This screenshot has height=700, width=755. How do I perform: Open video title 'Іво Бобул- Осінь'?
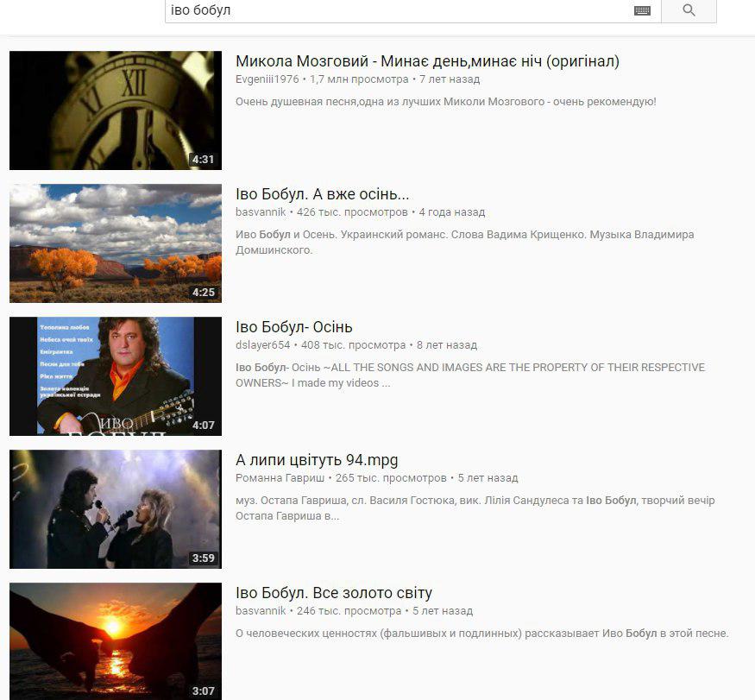[293, 327]
